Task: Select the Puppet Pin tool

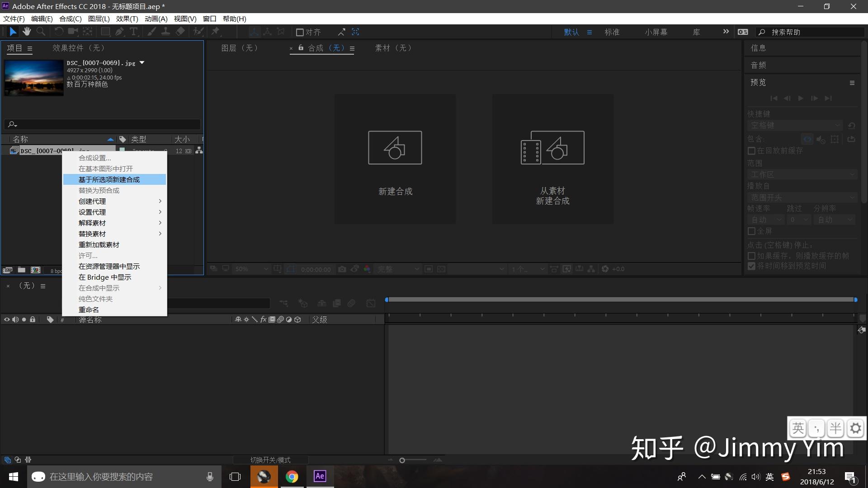Action: click(x=216, y=32)
